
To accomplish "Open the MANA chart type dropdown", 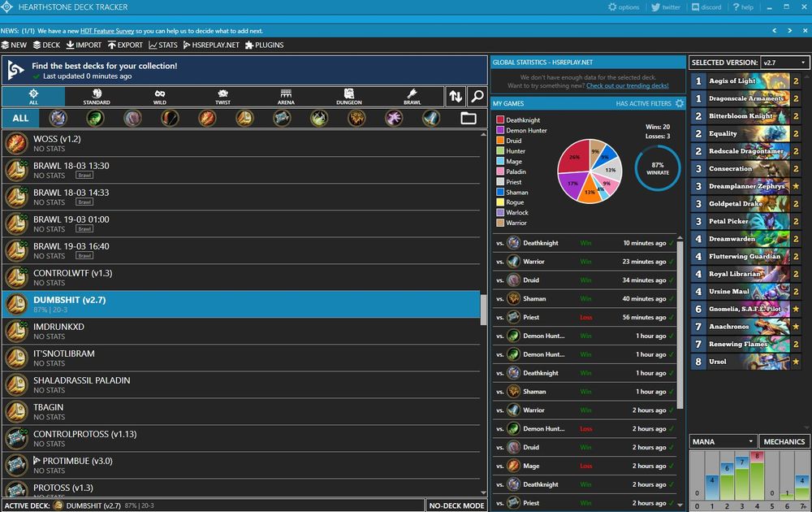I will click(x=723, y=441).
